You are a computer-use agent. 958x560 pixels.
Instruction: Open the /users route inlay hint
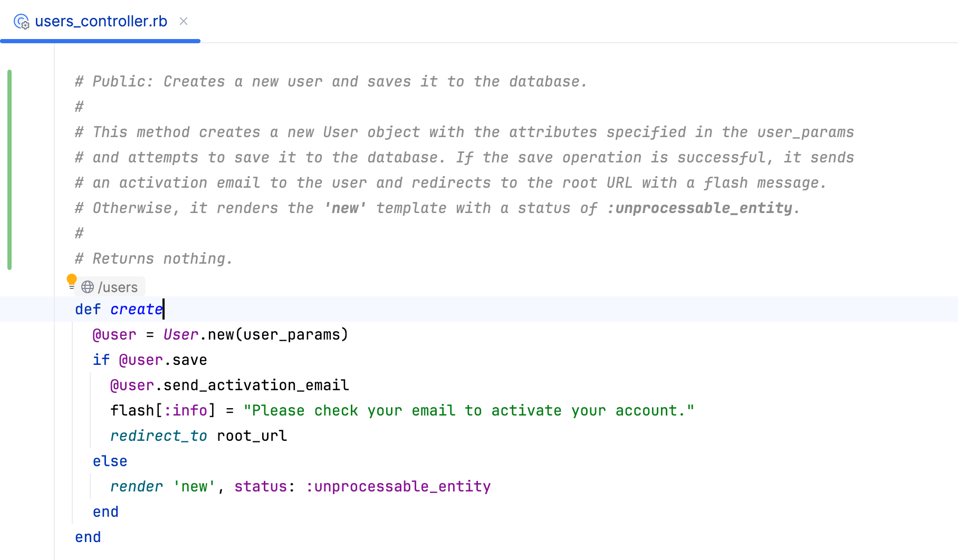coord(117,287)
